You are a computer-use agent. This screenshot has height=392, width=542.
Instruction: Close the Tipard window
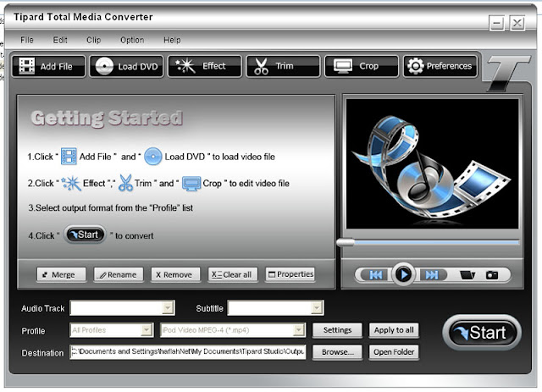(x=517, y=24)
